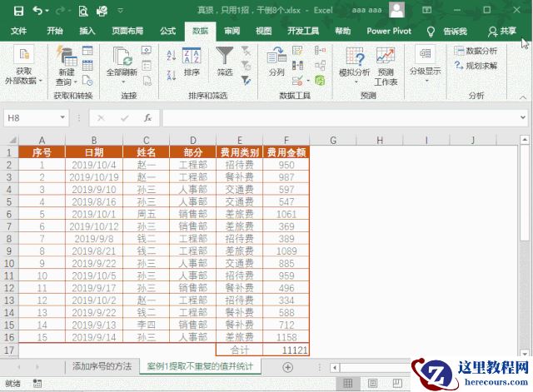Open the advanced filter icon

(x=246, y=80)
